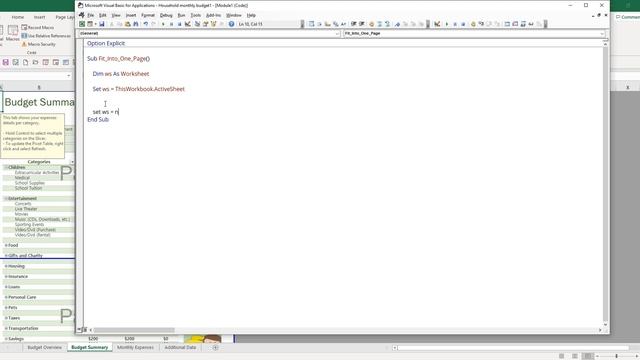Image resolution: width=640 pixels, height=360 pixels.
Task: Open the Window menu in VBA editor
Action: tap(233, 15)
